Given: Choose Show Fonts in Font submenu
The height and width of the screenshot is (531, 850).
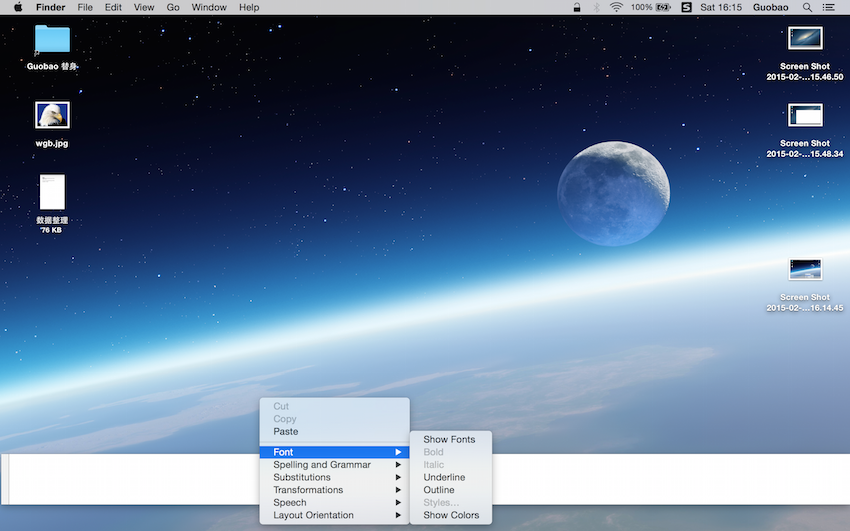Looking at the screenshot, I should (449, 439).
